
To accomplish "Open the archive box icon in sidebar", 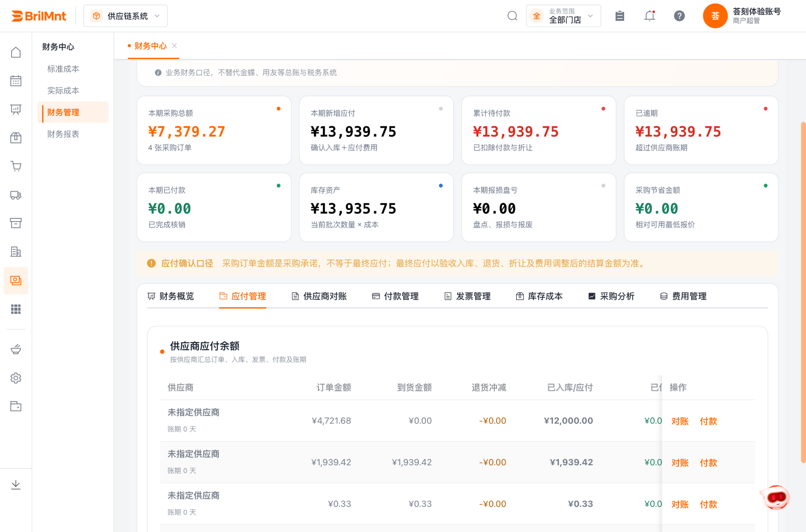I will coord(16,223).
